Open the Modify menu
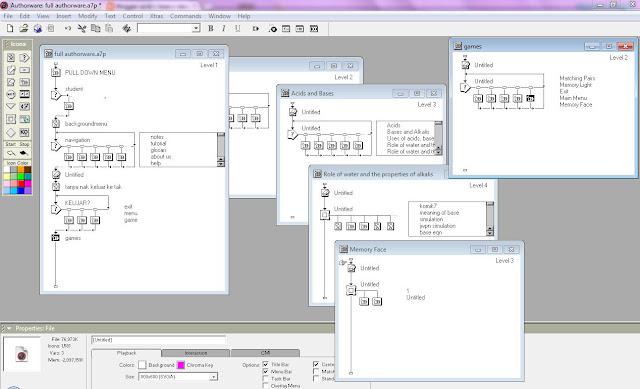The height and width of the screenshot is (389, 640). point(88,16)
